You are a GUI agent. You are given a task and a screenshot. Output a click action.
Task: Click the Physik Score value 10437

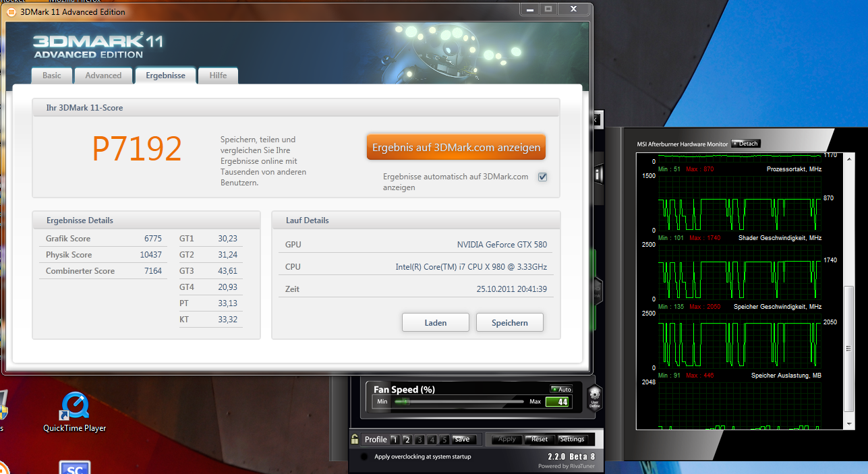click(x=150, y=255)
